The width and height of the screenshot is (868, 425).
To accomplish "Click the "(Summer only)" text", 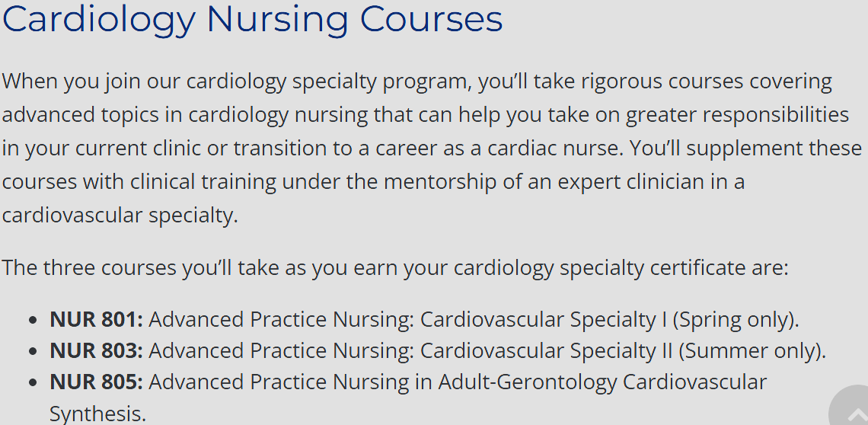I will [x=752, y=351].
